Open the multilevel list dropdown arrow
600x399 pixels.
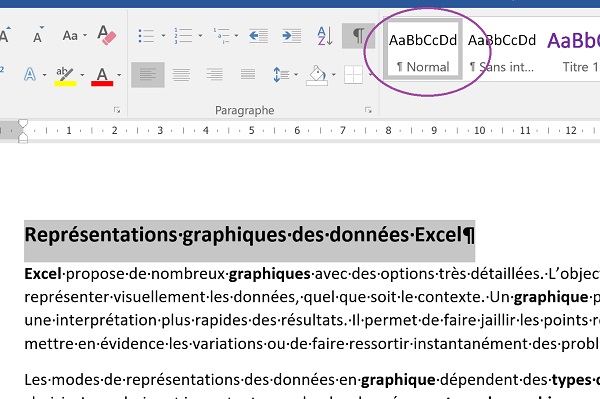click(x=236, y=36)
